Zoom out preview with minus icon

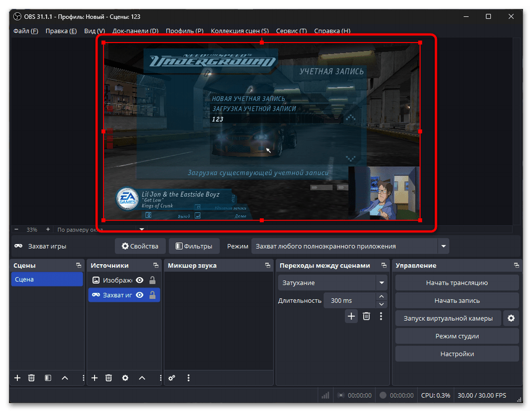tap(16, 230)
